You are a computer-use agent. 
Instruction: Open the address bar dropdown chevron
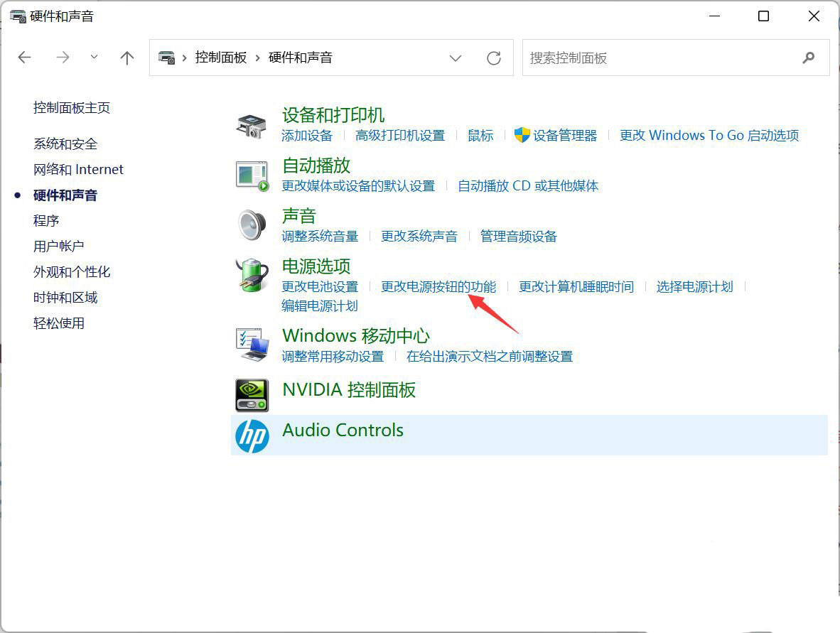pos(456,58)
